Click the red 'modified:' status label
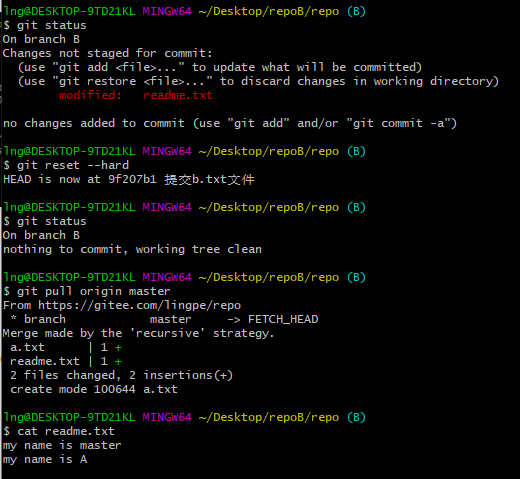 (90, 95)
